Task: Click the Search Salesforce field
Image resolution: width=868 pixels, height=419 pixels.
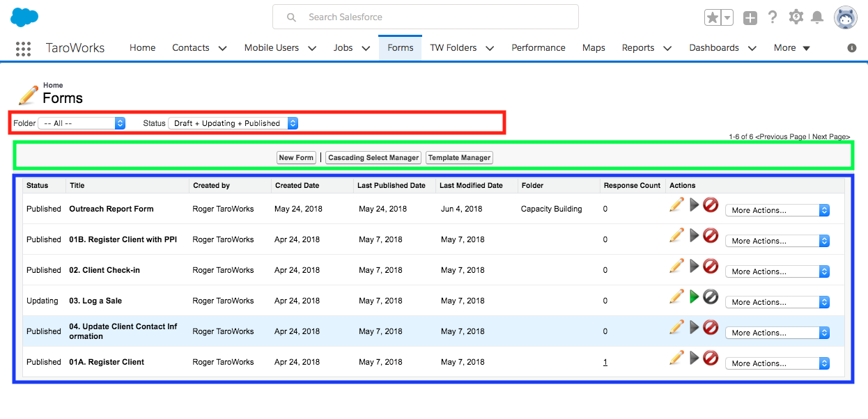Action: point(425,17)
